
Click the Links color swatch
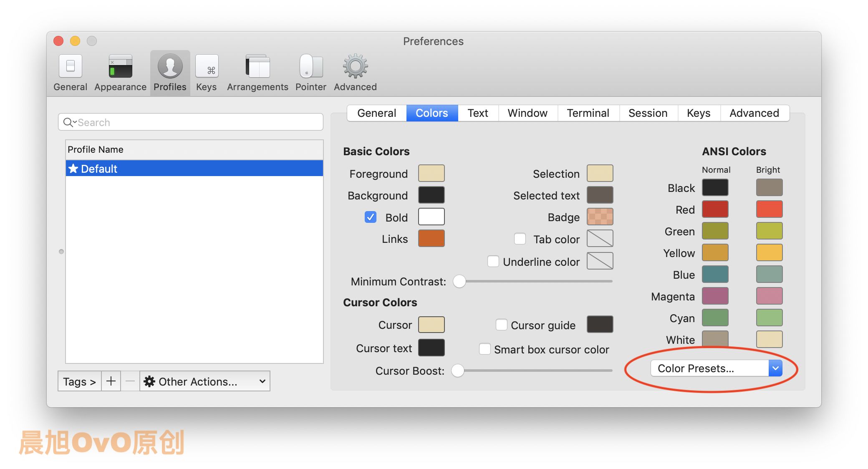pos(431,238)
